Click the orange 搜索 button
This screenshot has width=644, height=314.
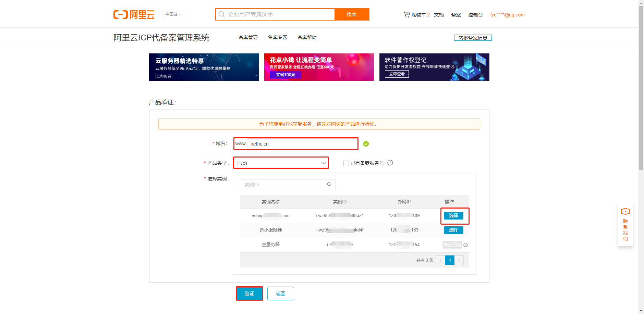tap(352, 14)
